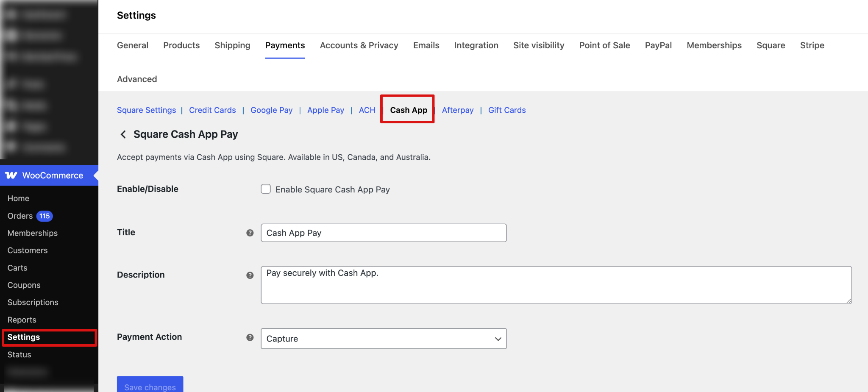Click the back arrow beside Square Cash App Pay
Image resolution: width=868 pixels, height=392 pixels.
[x=123, y=134]
